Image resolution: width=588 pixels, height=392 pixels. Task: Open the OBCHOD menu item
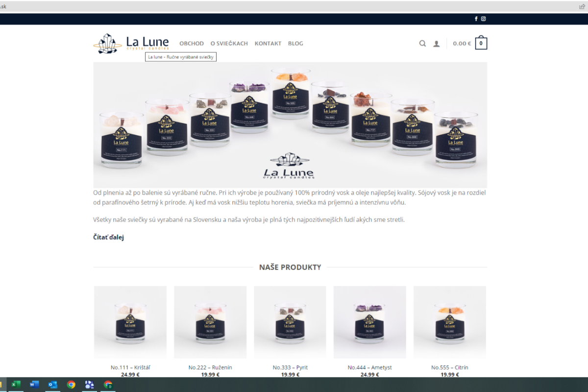pyautogui.click(x=192, y=44)
